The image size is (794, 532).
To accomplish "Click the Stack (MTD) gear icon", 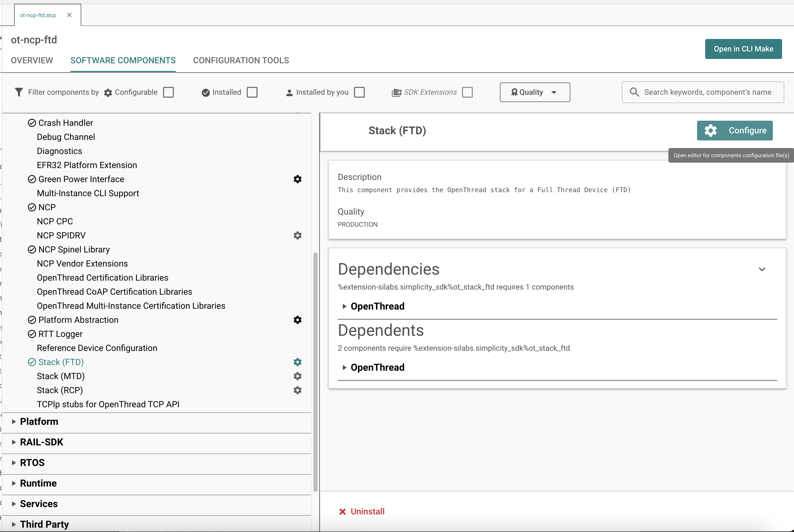I will pos(297,376).
